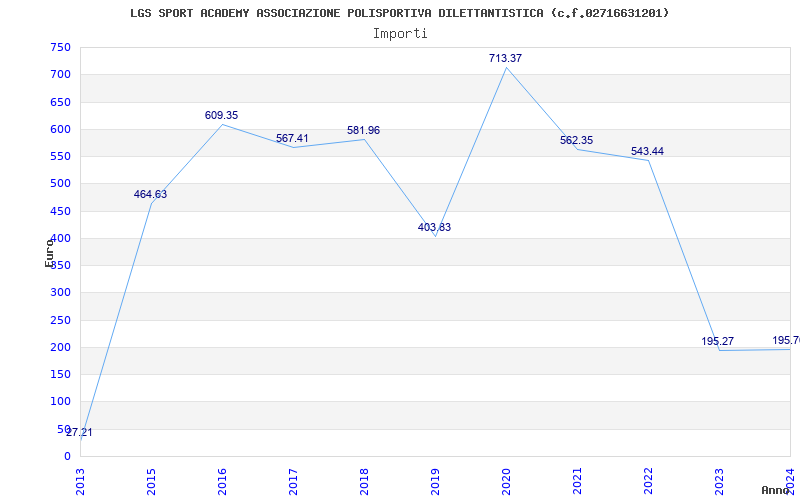This screenshot has width=800, height=500.
Task: Click the 750 y-axis value
Action: (x=60, y=47)
